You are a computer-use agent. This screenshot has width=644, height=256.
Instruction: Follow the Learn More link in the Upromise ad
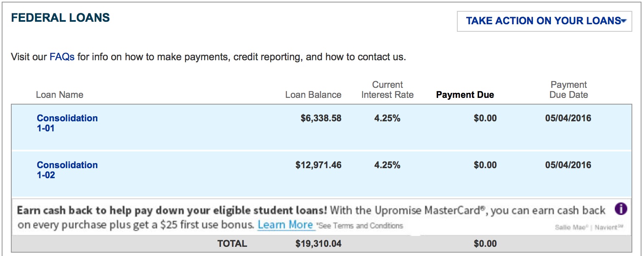tap(285, 225)
